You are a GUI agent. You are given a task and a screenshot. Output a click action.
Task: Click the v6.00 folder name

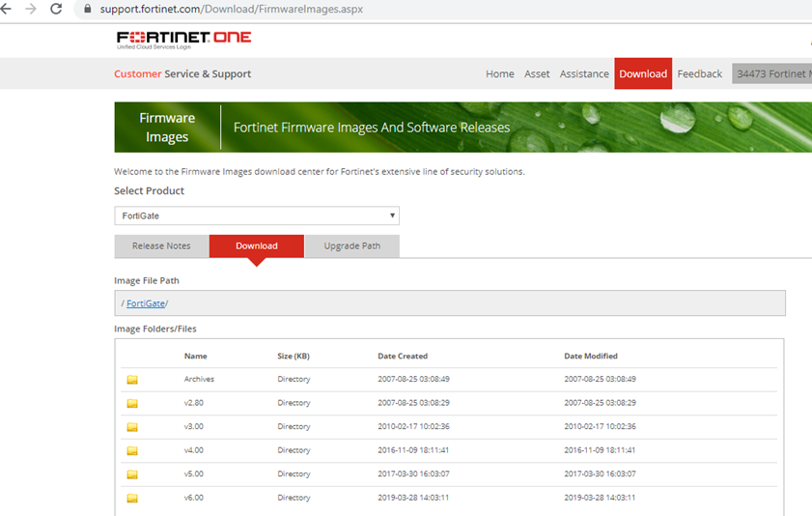click(x=194, y=498)
